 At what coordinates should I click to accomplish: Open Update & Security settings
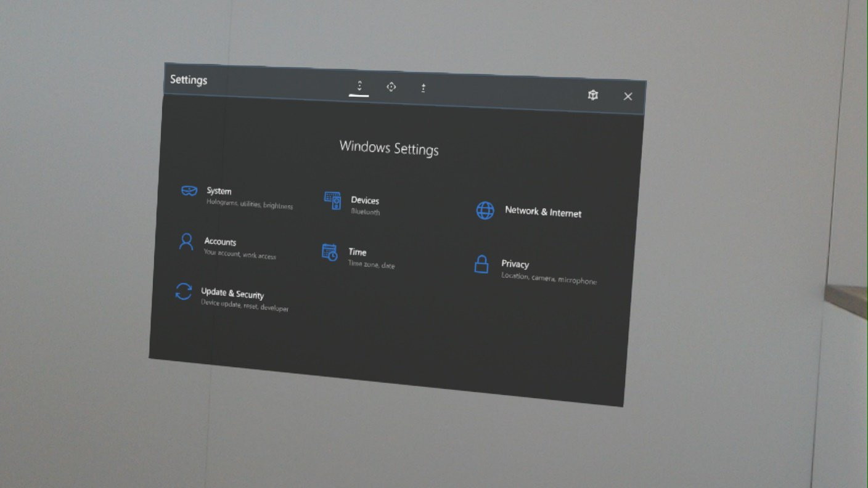tap(231, 298)
